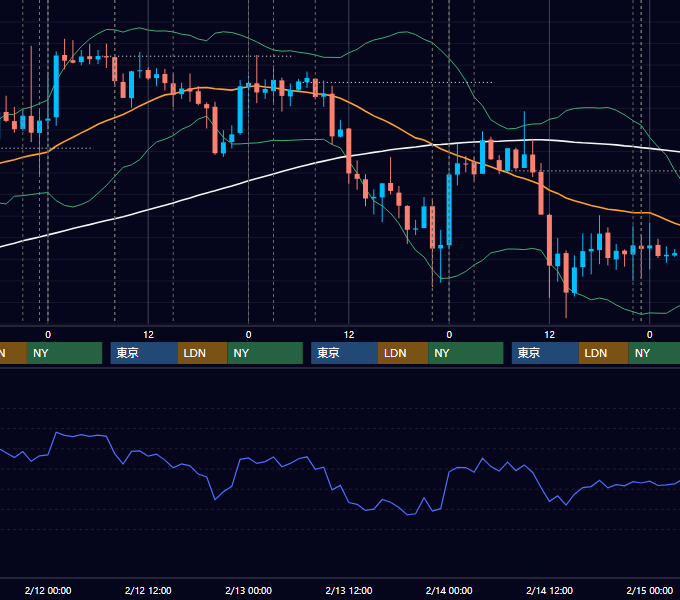Select the LDN session block on 2/14
This screenshot has height=600, width=680.
point(604,353)
